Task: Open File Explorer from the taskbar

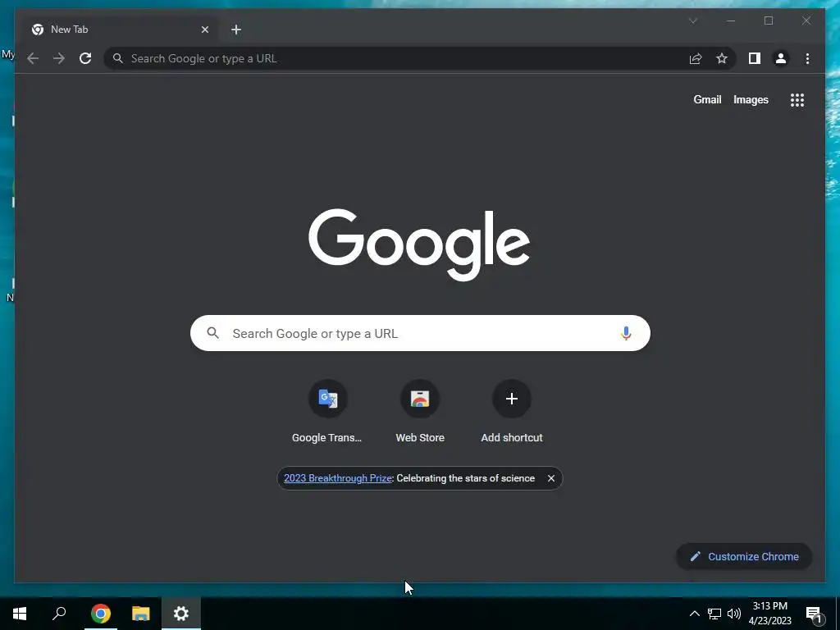Action: (141, 614)
